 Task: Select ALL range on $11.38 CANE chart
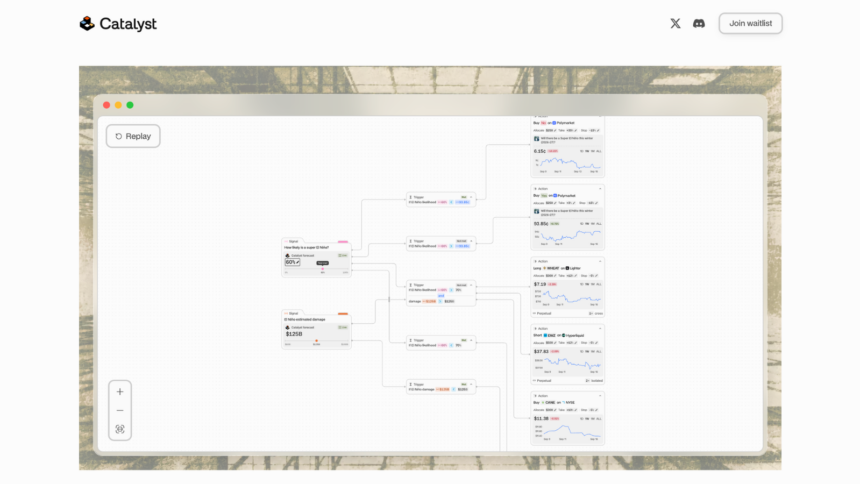[x=599, y=419]
